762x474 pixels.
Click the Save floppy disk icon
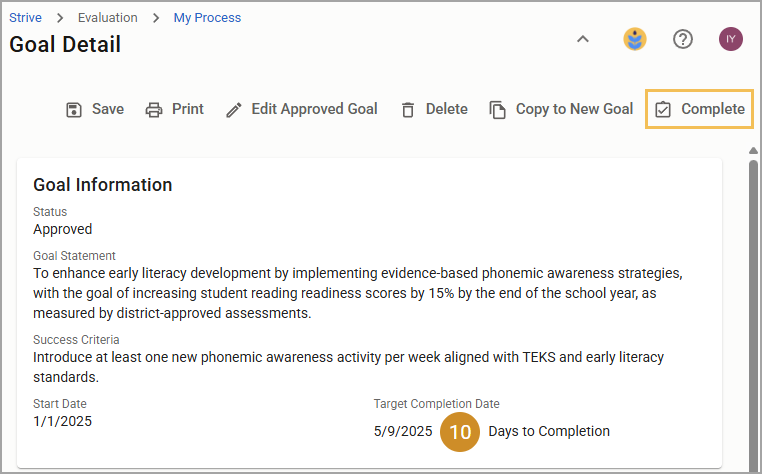[x=74, y=110]
